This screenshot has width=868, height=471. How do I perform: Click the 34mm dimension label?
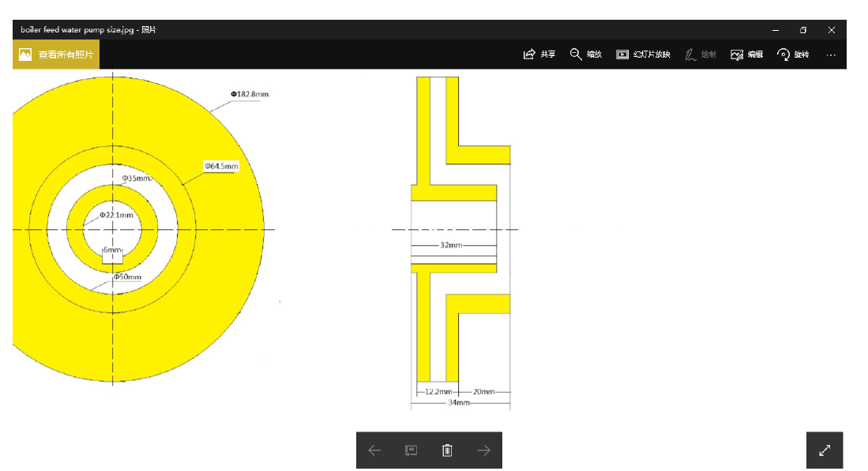pos(459,403)
